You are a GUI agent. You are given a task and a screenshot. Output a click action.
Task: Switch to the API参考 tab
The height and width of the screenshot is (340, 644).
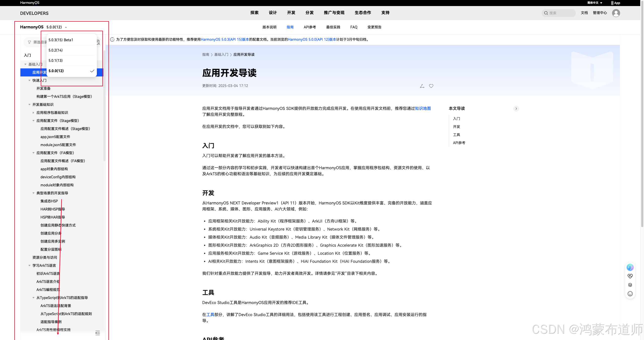pos(310,27)
